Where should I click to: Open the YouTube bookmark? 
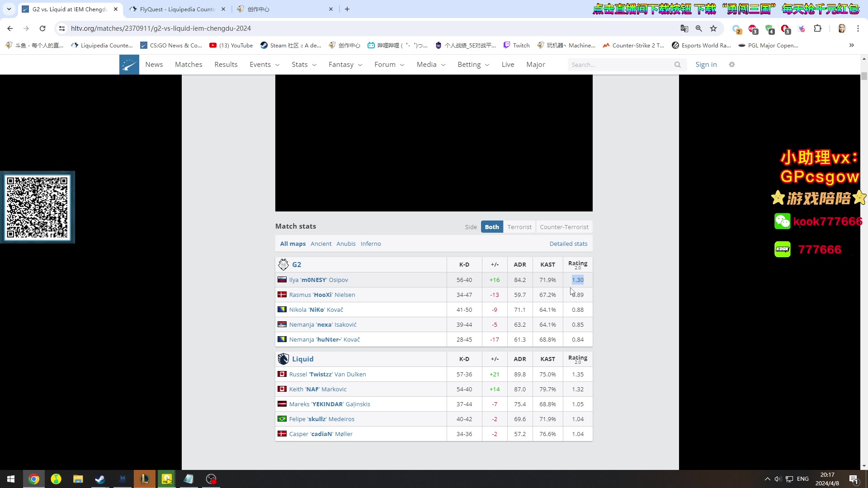click(x=231, y=45)
